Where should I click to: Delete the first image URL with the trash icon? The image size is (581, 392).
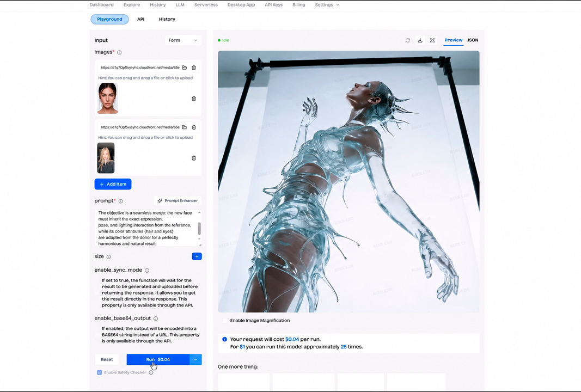193,68
